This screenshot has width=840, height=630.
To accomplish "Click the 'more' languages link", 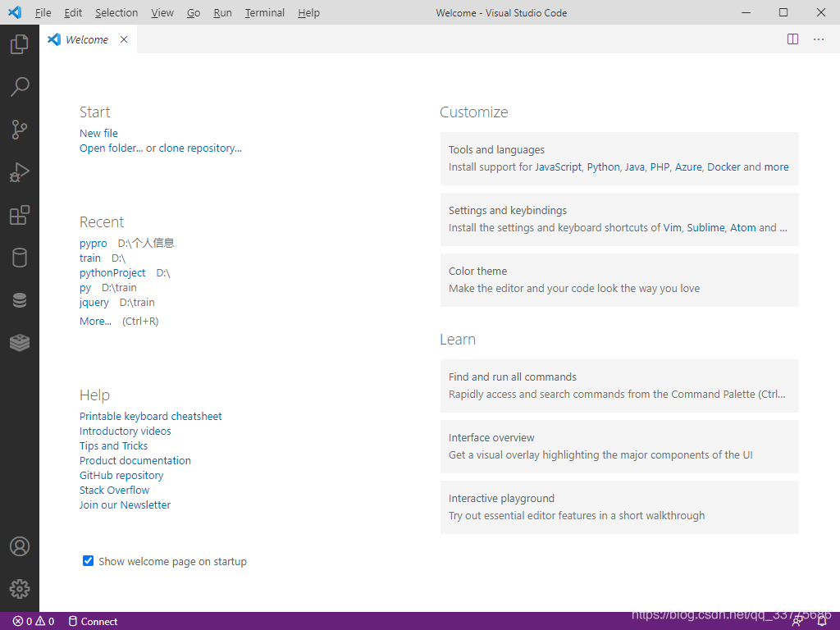I will pyautogui.click(x=776, y=167).
